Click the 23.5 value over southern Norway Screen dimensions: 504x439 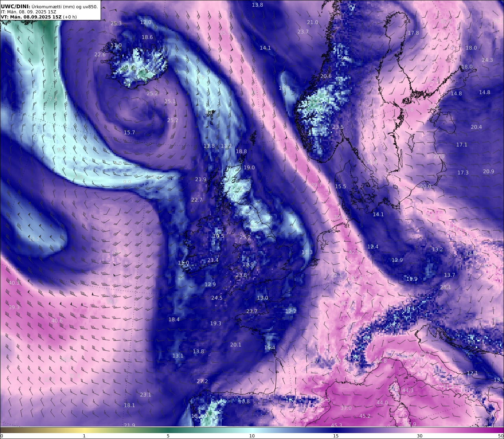pos(338,127)
